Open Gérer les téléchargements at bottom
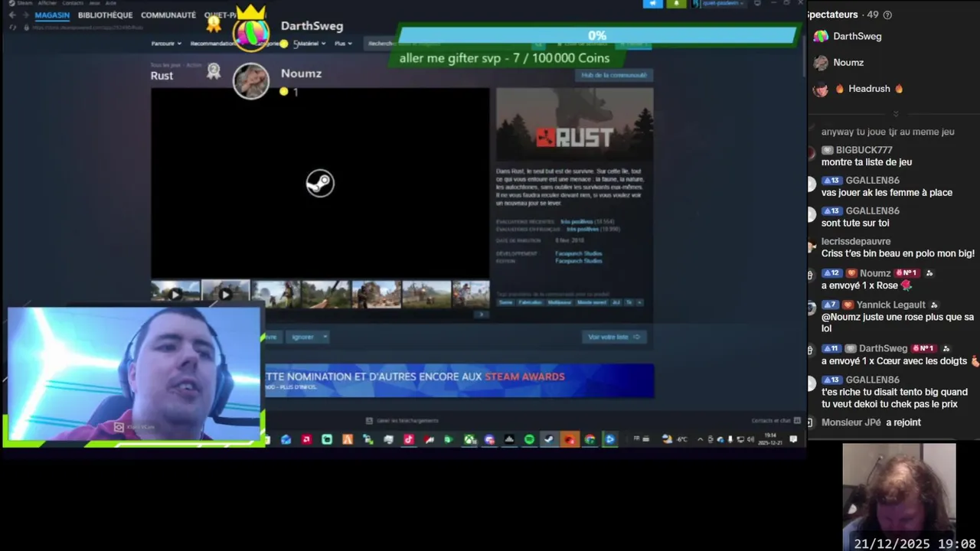The width and height of the screenshot is (980, 551). (402, 420)
